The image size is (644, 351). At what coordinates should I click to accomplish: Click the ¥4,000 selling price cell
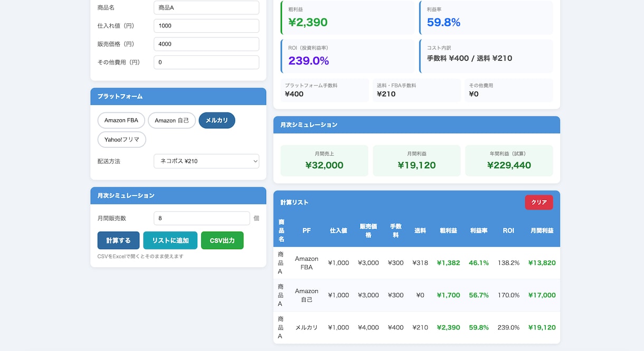pos(368,327)
